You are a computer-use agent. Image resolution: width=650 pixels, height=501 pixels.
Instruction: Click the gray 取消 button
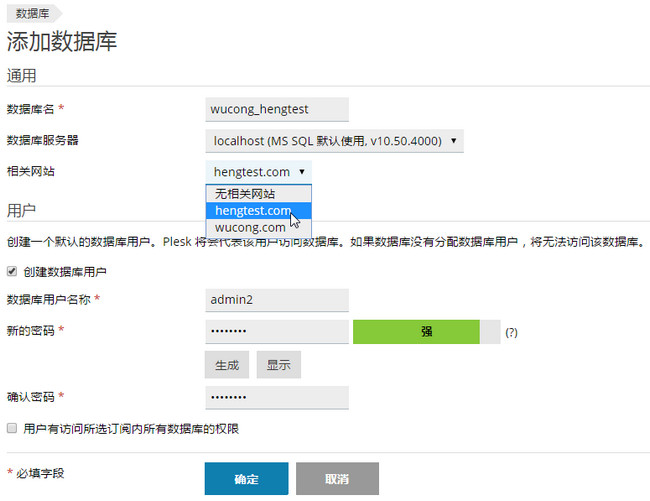point(337,479)
